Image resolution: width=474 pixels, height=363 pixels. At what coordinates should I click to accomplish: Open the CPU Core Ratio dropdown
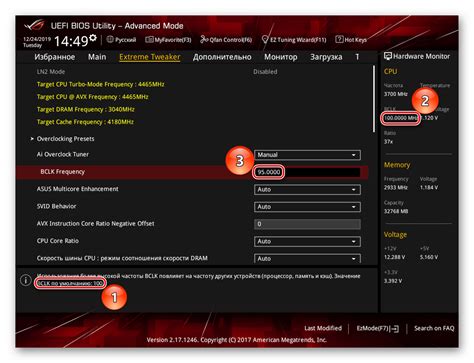(307, 241)
